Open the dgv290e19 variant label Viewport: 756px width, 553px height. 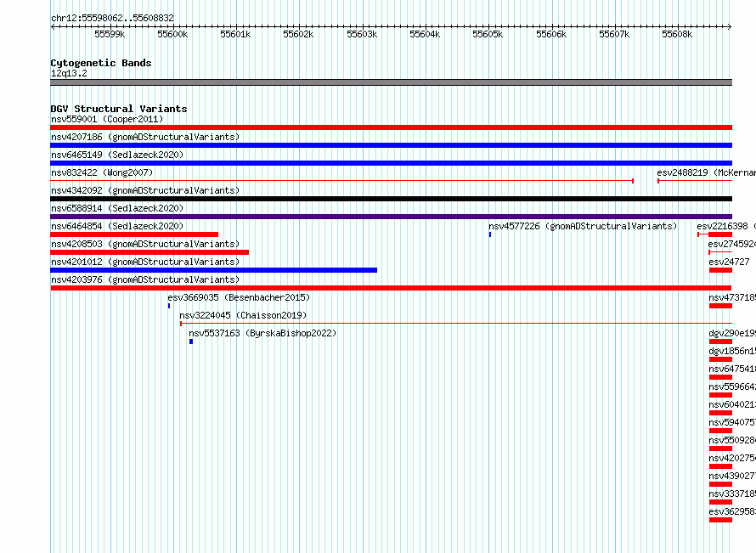pos(732,333)
